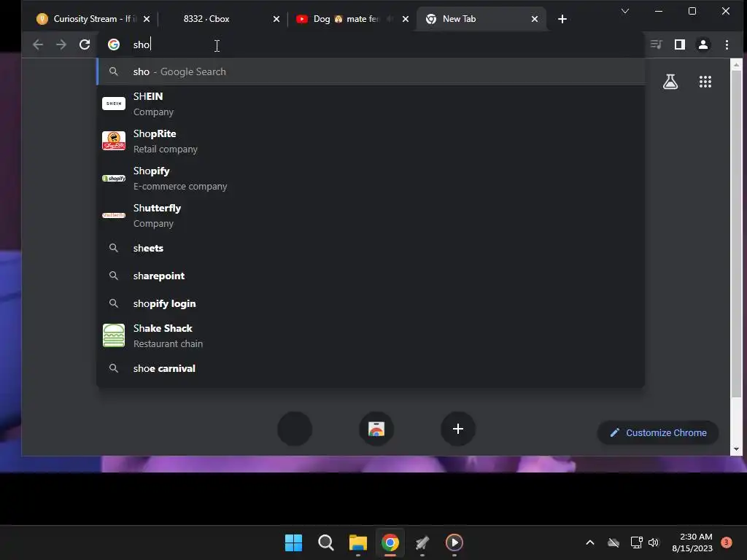747x560 pixels.
Task: Open the notification badge showing 3
Action: [x=727, y=542]
